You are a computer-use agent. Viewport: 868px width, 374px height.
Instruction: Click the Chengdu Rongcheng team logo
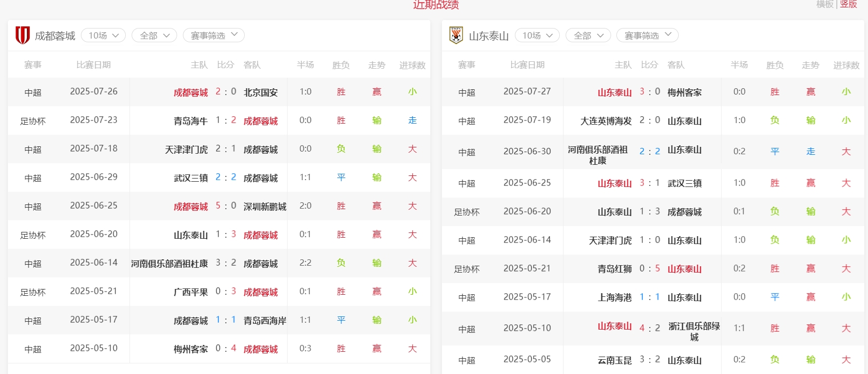point(22,35)
